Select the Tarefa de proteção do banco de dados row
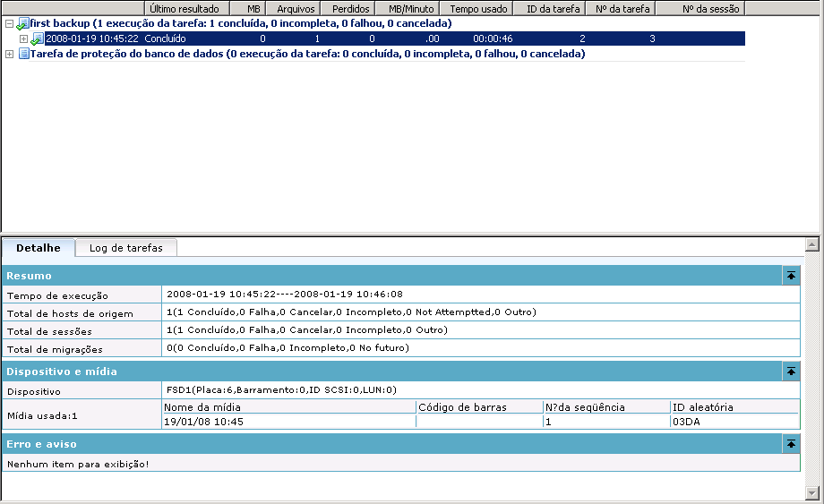The width and height of the screenshot is (824, 504). point(307,54)
